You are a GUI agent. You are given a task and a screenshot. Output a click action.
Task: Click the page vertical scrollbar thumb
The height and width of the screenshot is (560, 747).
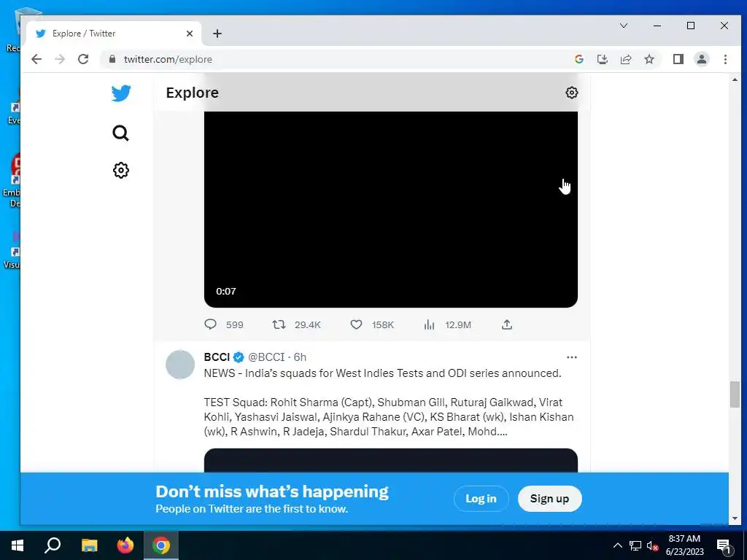click(734, 394)
